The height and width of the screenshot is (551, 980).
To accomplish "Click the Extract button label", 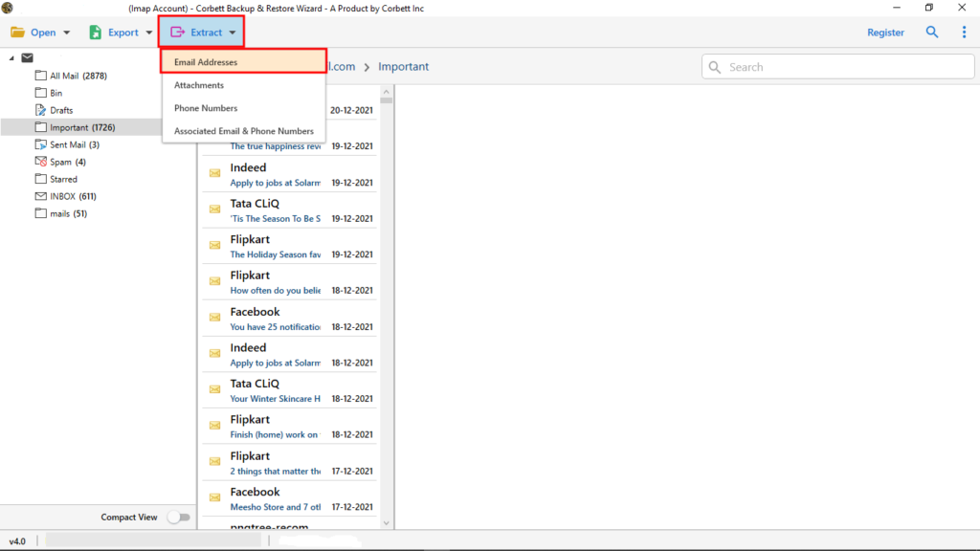I will pos(207,33).
